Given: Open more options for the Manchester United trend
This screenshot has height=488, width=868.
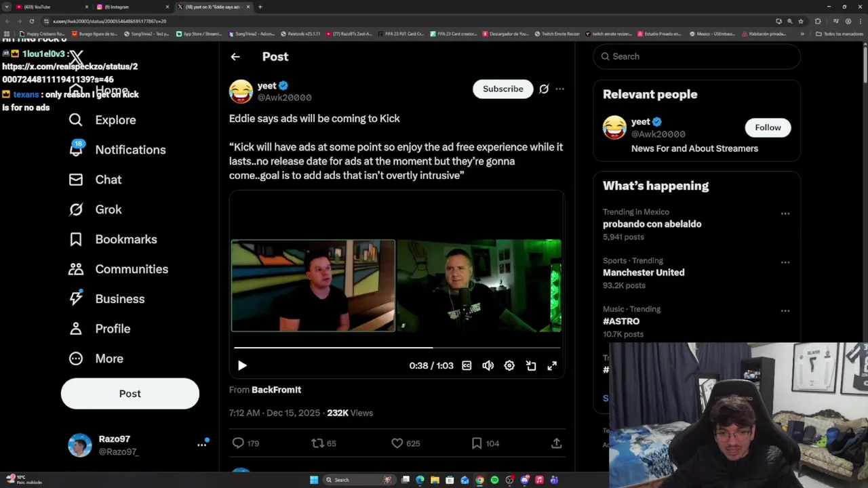Looking at the screenshot, I should [x=785, y=262].
